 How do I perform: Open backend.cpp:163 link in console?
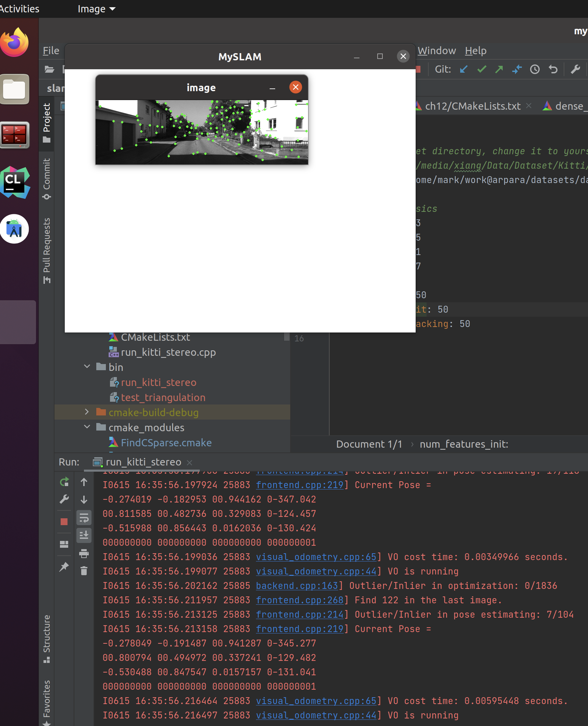point(297,585)
